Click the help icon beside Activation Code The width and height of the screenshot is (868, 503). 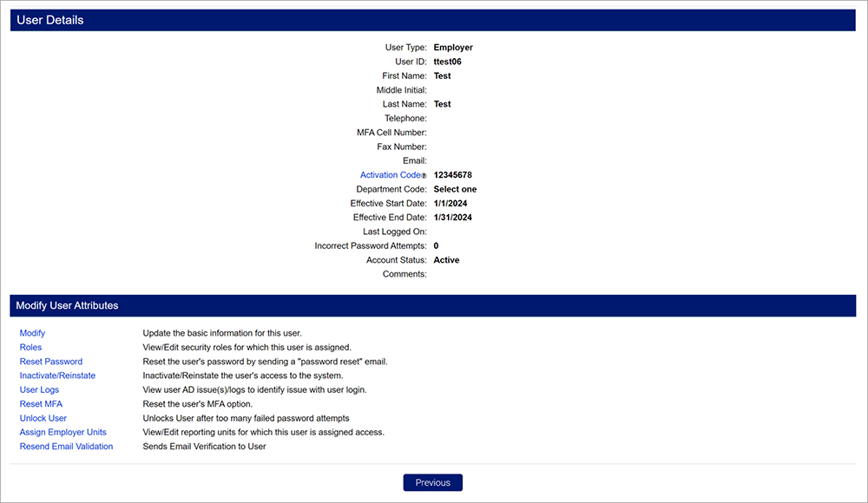click(424, 176)
